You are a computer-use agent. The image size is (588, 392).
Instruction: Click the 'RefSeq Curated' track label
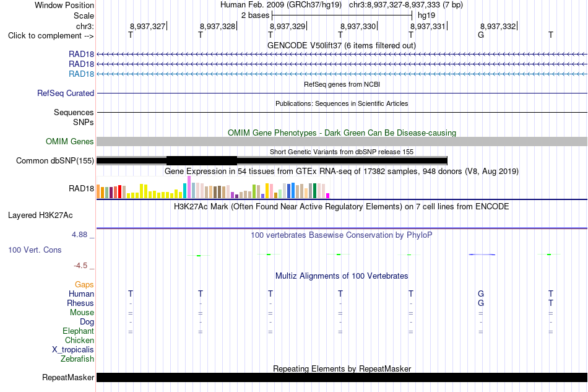coord(66,93)
